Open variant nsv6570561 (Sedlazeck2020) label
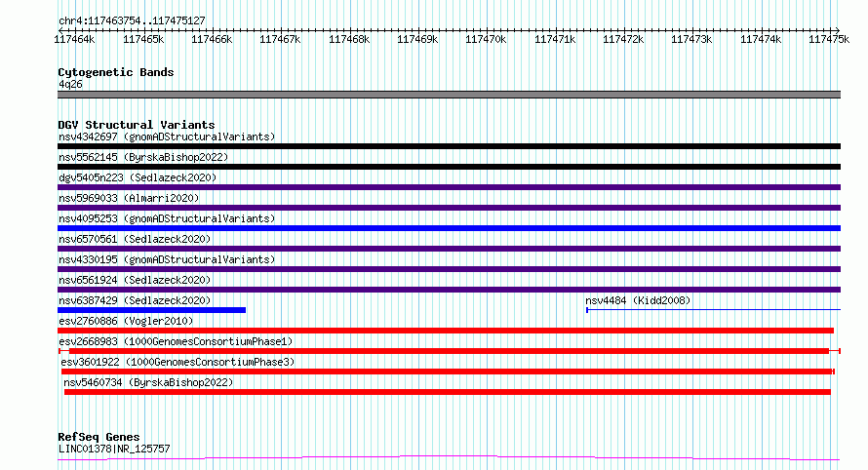Screen dimensions: 868x470 coord(135,239)
